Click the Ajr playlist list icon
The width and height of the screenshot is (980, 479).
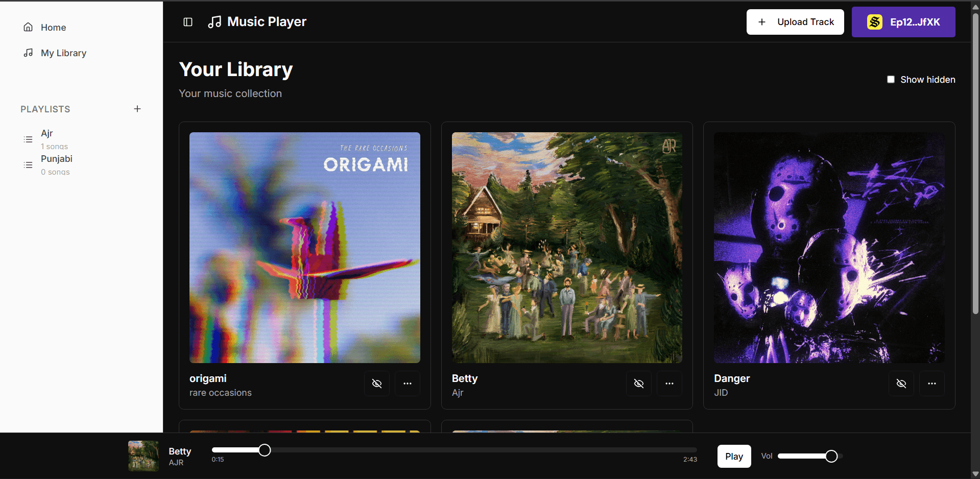pyautogui.click(x=28, y=139)
